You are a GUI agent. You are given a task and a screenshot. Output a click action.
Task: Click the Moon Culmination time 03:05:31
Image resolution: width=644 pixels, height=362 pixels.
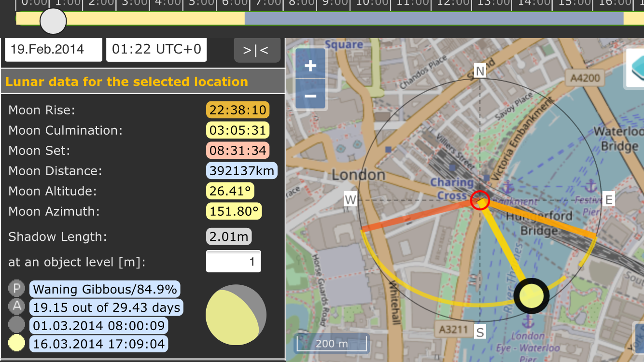click(238, 130)
